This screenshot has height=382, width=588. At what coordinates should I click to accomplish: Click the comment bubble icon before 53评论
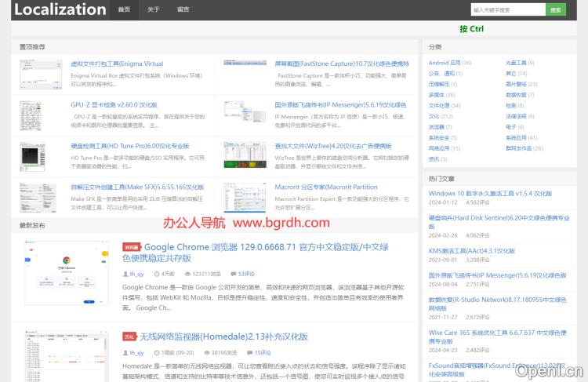point(234,275)
